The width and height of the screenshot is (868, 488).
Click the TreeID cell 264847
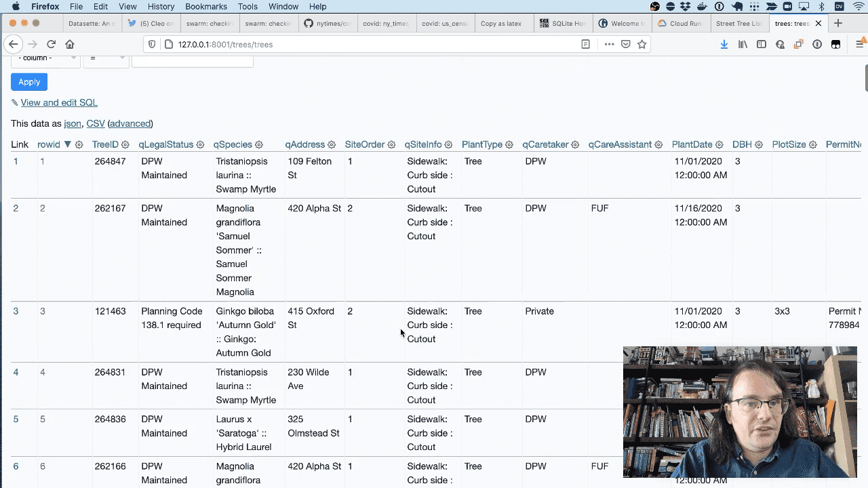click(x=110, y=162)
